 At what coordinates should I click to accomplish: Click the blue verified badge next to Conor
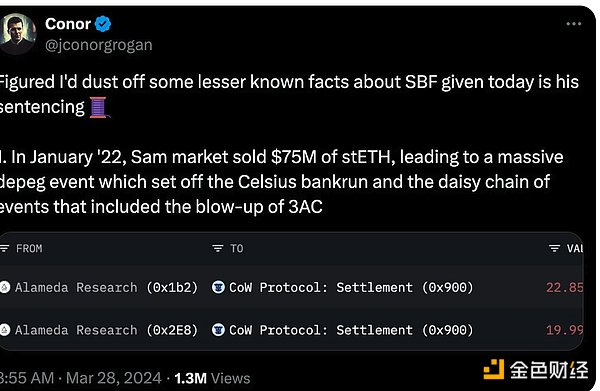point(103,24)
